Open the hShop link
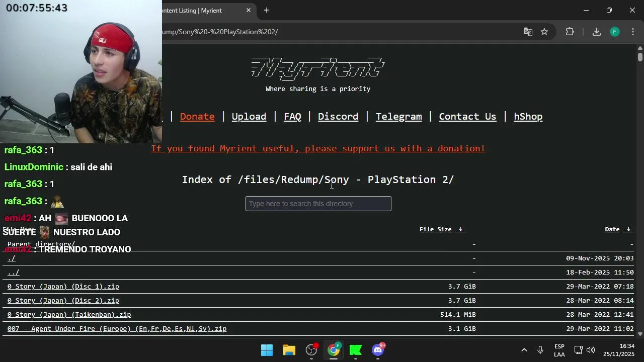The image size is (644, 362). pyautogui.click(x=528, y=117)
